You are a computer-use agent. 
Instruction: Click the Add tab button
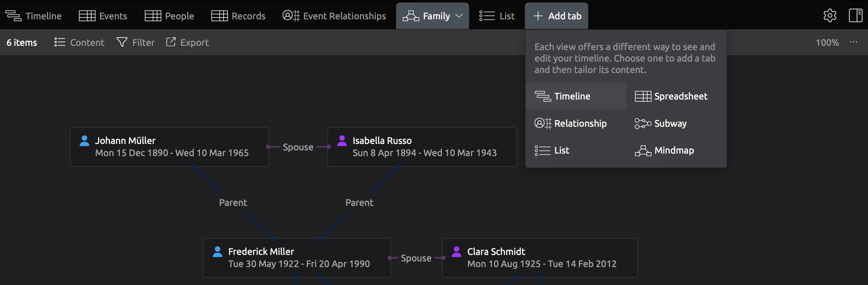[x=557, y=16]
